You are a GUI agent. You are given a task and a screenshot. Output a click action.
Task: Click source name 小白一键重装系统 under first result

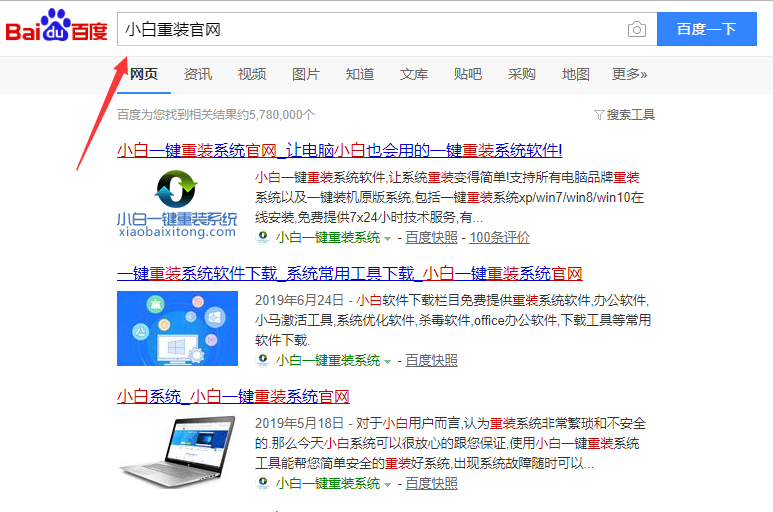tap(328, 237)
